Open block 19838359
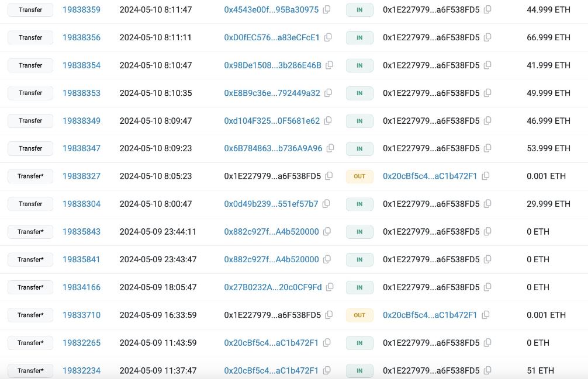Screen dimensions: 588x379 pyautogui.click(x=81, y=10)
